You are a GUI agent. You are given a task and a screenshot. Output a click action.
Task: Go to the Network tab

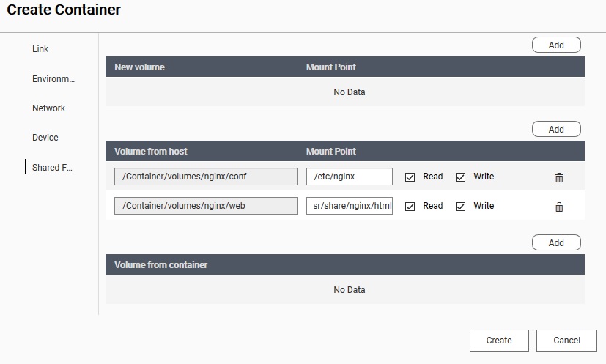(x=48, y=108)
